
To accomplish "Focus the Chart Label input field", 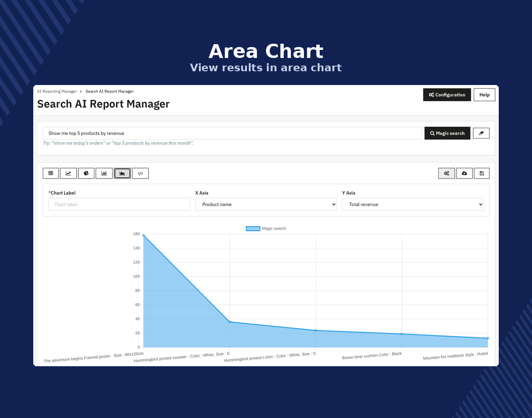I will pos(119,204).
